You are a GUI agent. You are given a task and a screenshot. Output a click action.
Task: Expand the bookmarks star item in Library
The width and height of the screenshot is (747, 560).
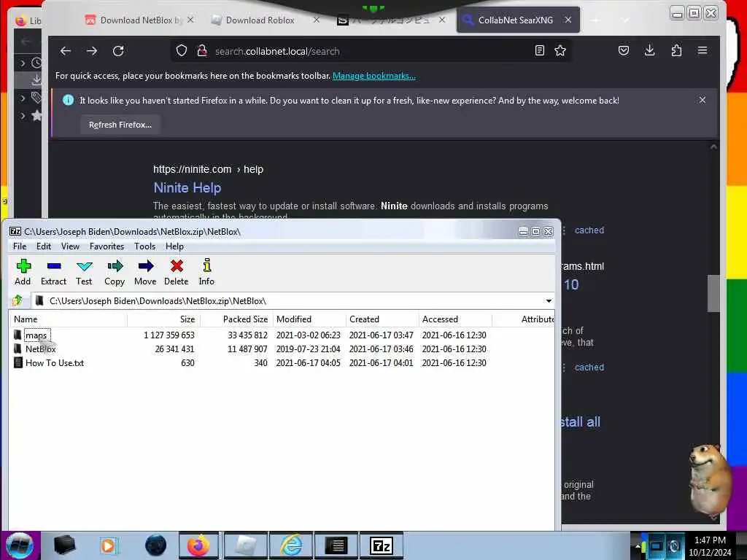pyautogui.click(x=23, y=115)
